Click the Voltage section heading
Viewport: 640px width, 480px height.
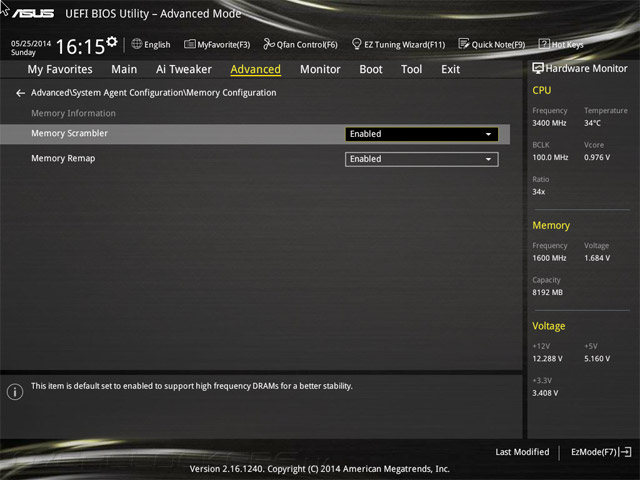[549, 326]
